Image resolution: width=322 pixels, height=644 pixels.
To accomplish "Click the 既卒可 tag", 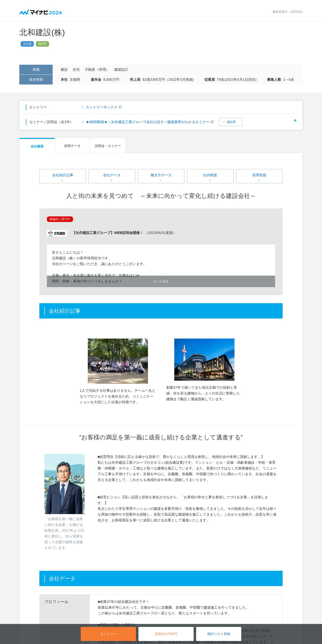I will (x=42, y=44).
